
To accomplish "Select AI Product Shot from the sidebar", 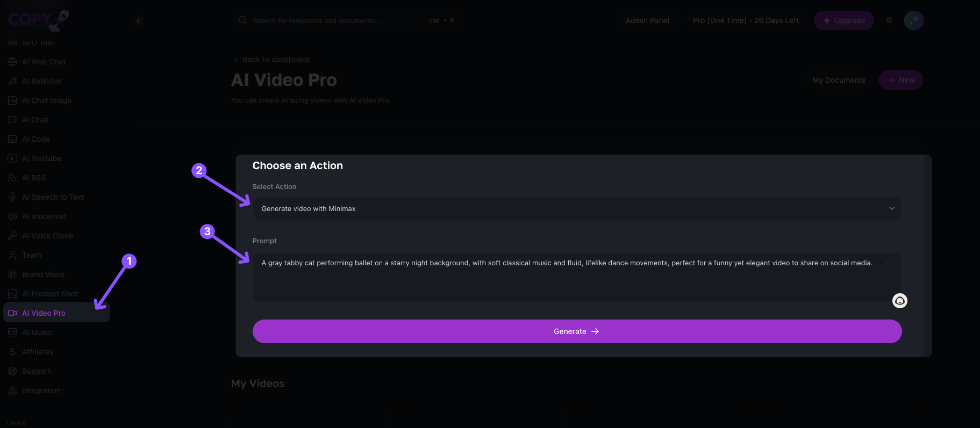I will pos(49,294).
